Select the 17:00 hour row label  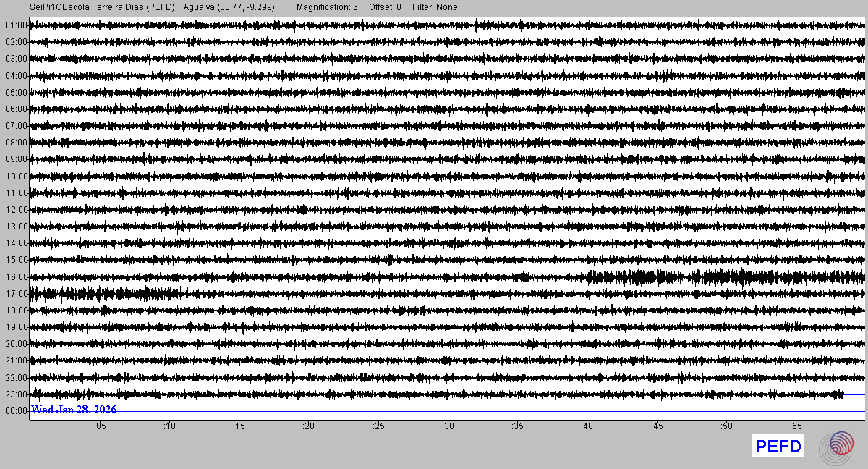(x=15, y=294)
